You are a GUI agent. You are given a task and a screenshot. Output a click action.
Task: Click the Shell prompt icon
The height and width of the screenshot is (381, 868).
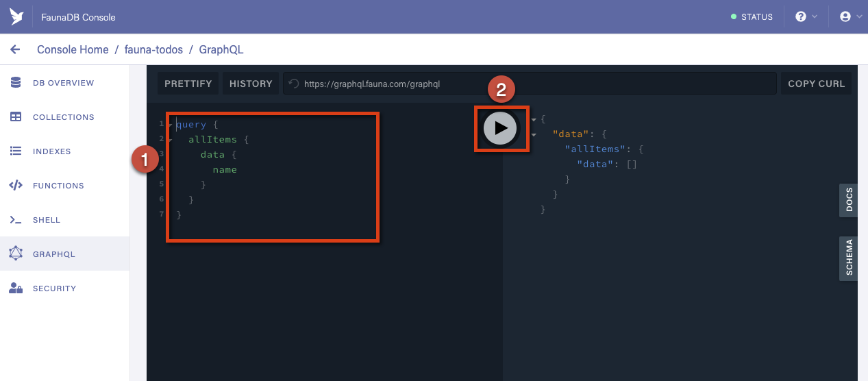(x=16, y=220)
